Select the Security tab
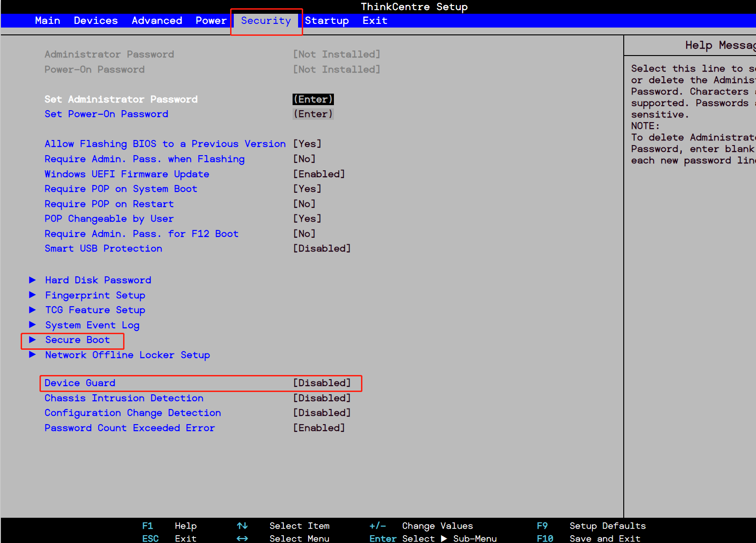The height and width of the screenshot is (543, 756). pyautogui.click(x=266, y=21)
